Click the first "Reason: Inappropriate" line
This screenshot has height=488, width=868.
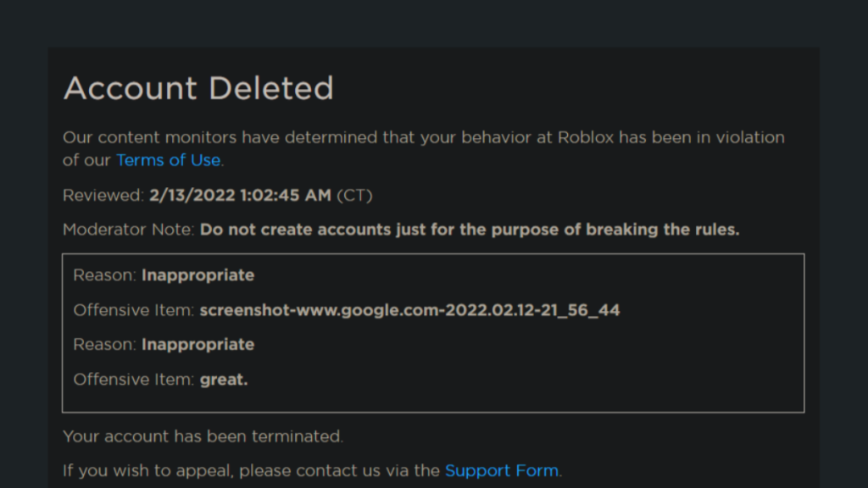(164, 275)
